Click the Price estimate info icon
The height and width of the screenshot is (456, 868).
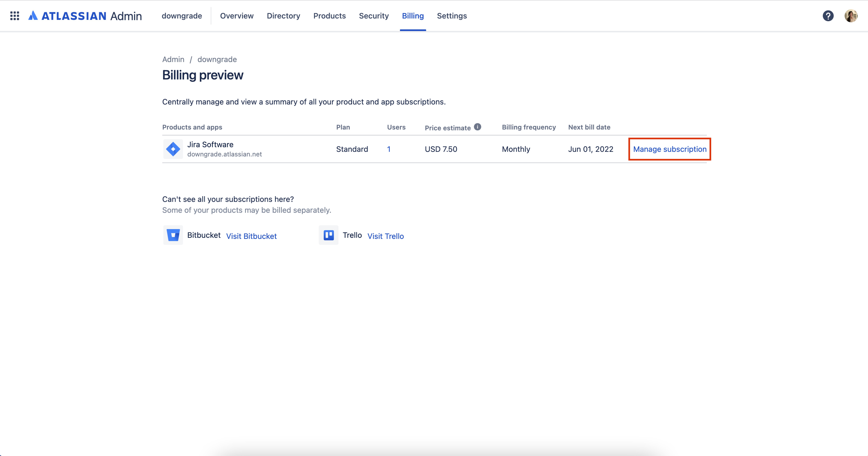pos(477,127)
